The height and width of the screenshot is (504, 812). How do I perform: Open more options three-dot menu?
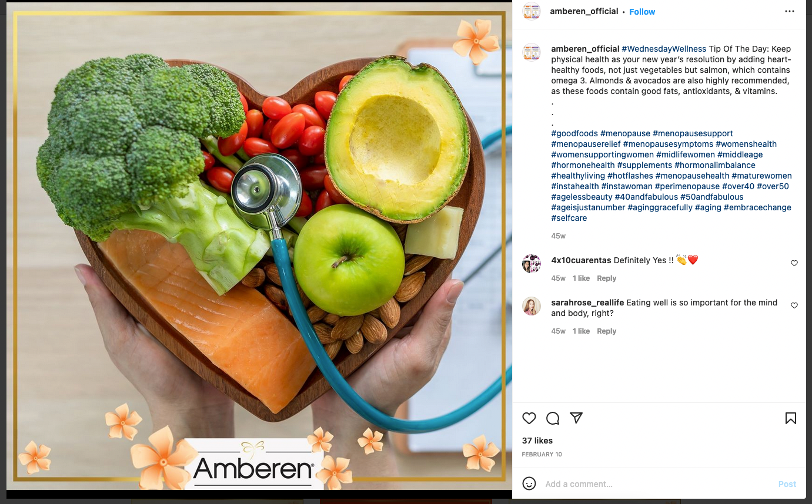pyautogui.click(x=790, y=11)
